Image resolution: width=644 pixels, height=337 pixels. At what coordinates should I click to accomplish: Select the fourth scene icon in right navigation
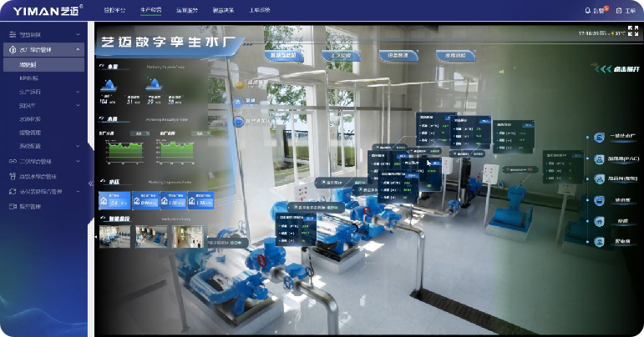(599, 200)
